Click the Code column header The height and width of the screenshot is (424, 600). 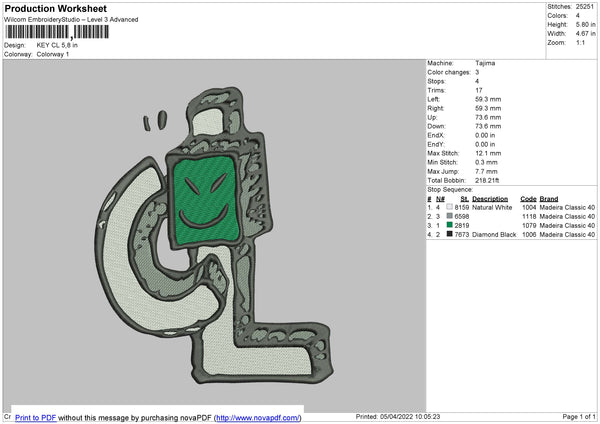[528, 198]
